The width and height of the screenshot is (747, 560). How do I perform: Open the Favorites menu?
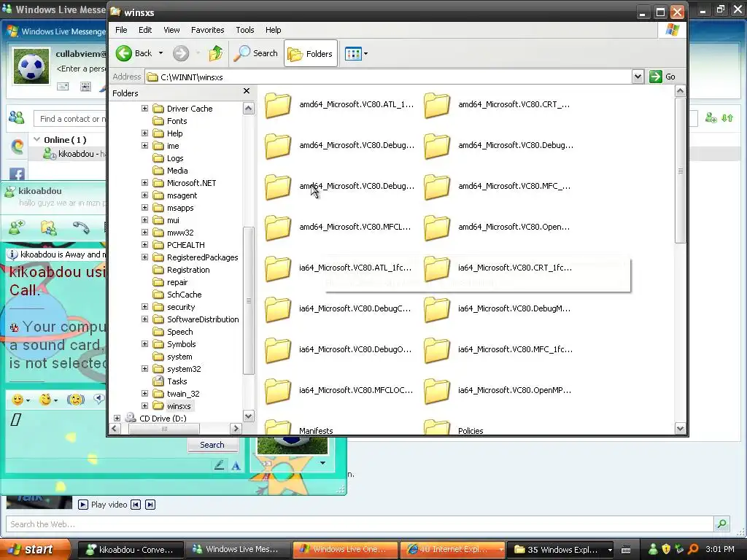(x=207, y=30)
